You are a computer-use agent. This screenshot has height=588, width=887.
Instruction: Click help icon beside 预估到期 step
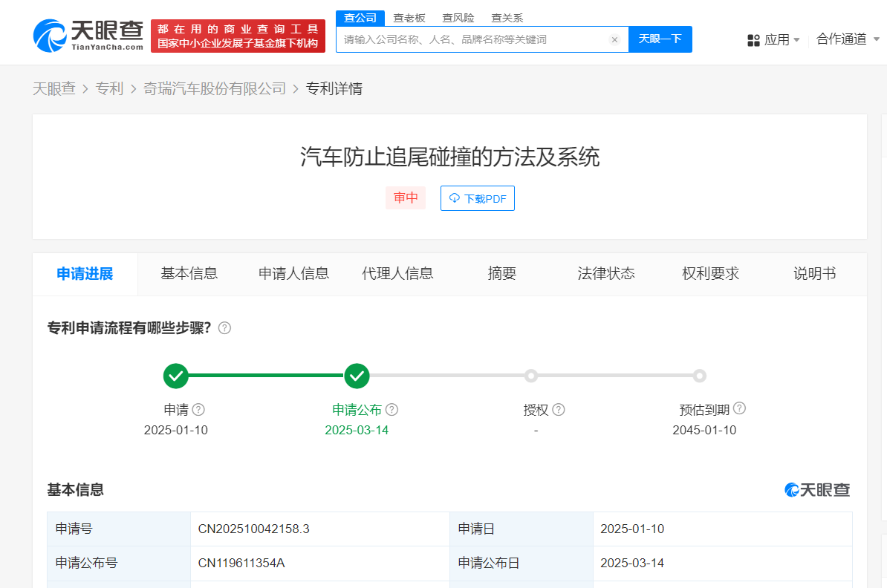[x=739, y=408]
